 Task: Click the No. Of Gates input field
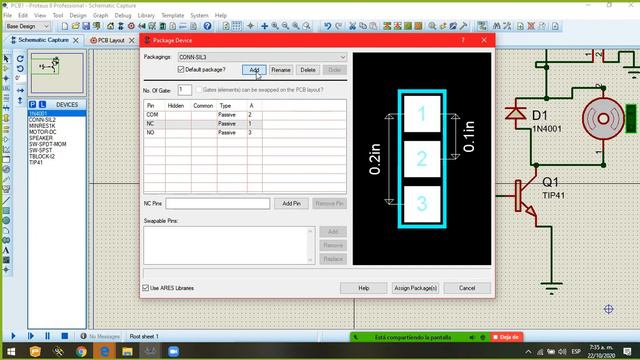tap(184, 90)
